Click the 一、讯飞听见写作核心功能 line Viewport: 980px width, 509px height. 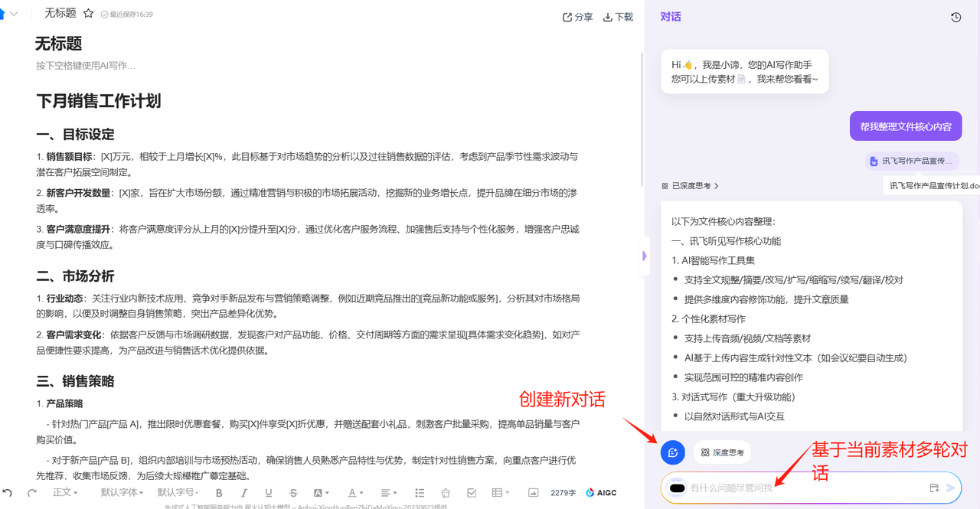click(726, 241)
